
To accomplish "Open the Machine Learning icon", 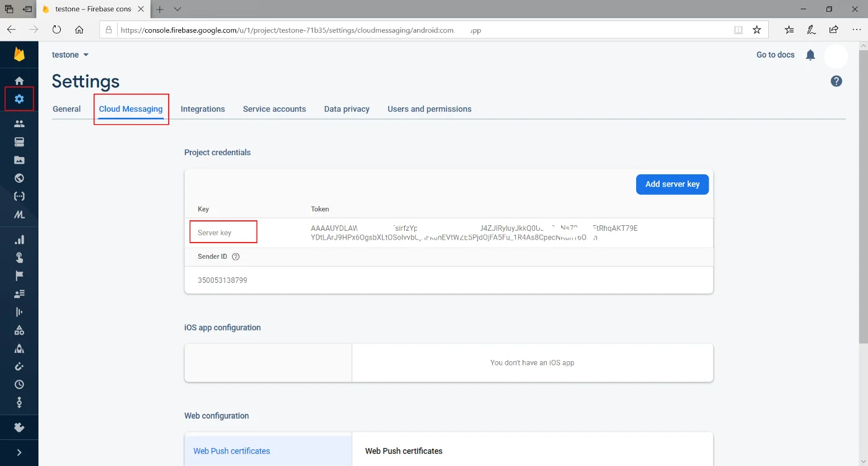I will 19,215.
